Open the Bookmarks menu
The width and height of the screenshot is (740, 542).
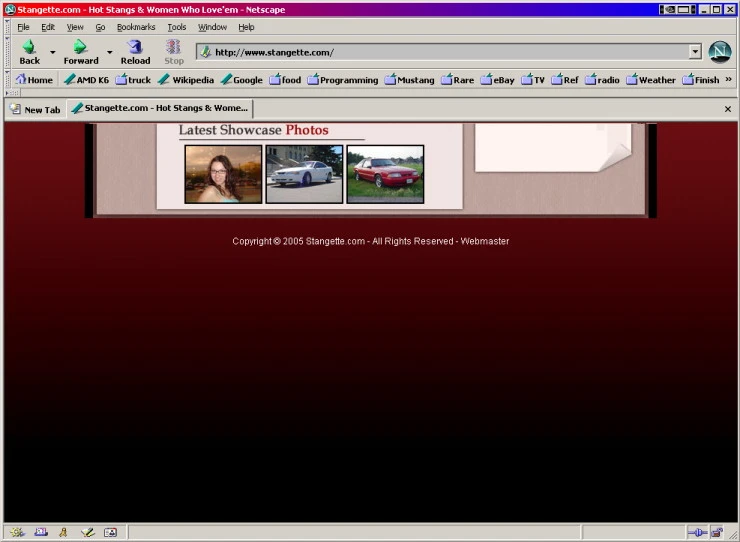coord(136,27)
